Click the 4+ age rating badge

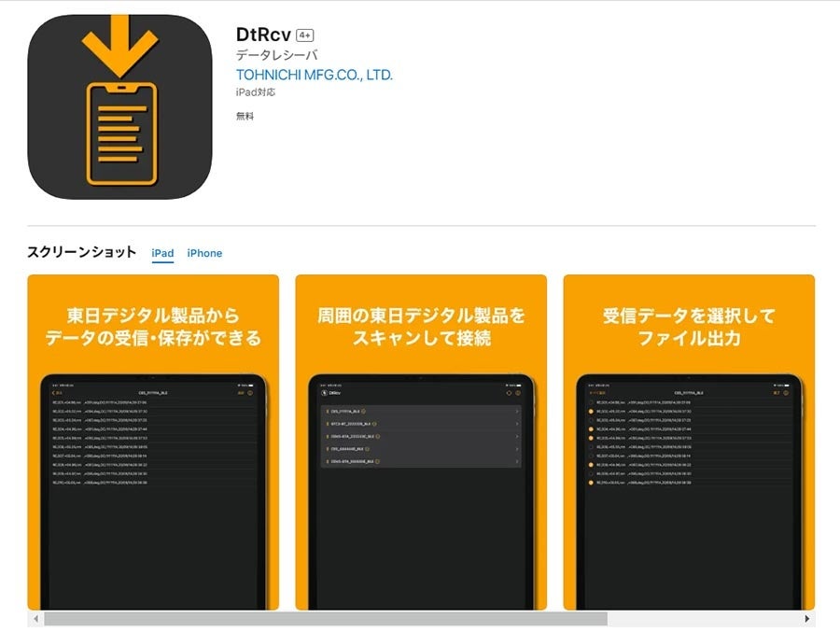305,35
